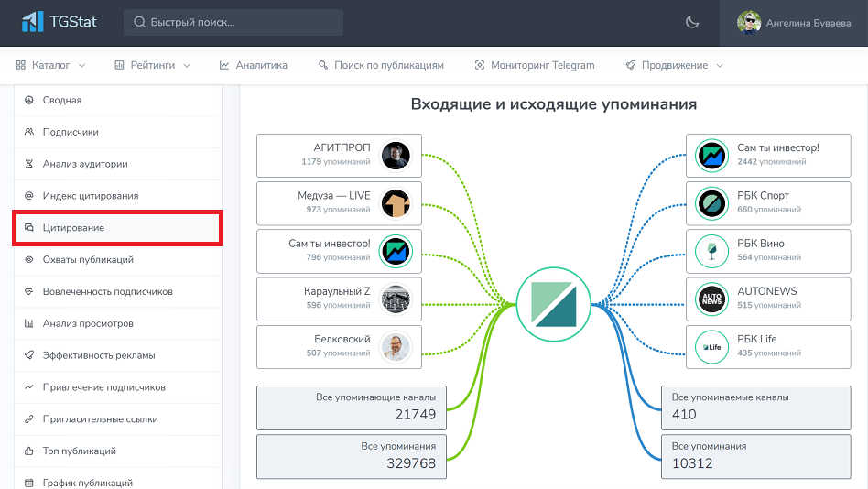The image size is (868, 489).
Task: Click the Топ публикаций thumbs-up icon
Action: (x=28, y=451)
